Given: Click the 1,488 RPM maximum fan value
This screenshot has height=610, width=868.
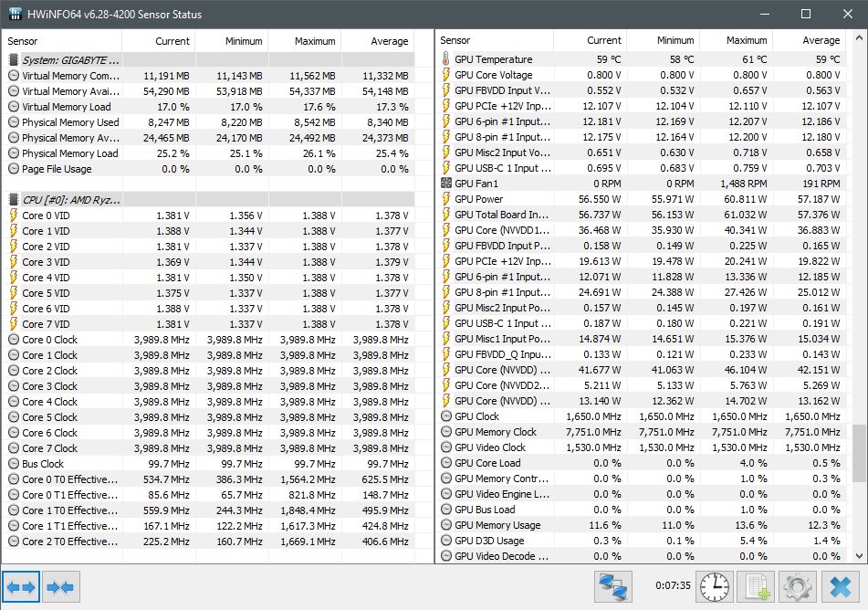Looking at the screenshot, I should 743,183.
